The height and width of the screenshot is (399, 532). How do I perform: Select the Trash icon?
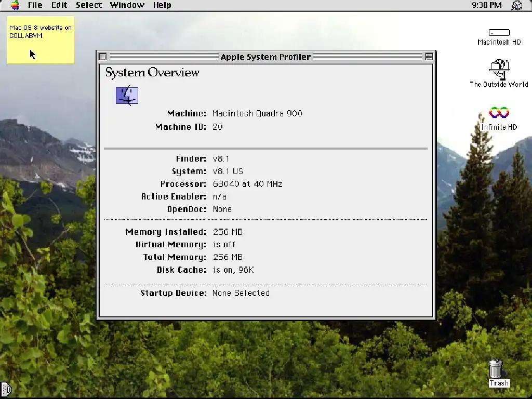click(x=499, y=373)
